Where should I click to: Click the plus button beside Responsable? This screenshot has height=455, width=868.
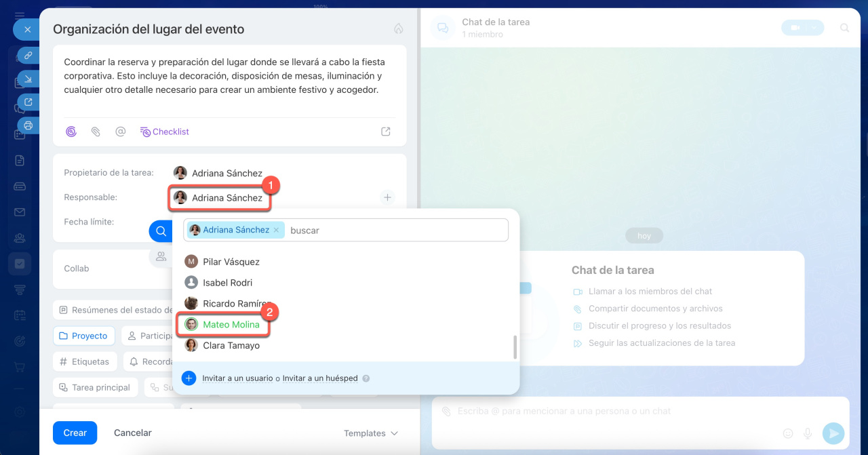pyautogui.click(x=387, y=197)
